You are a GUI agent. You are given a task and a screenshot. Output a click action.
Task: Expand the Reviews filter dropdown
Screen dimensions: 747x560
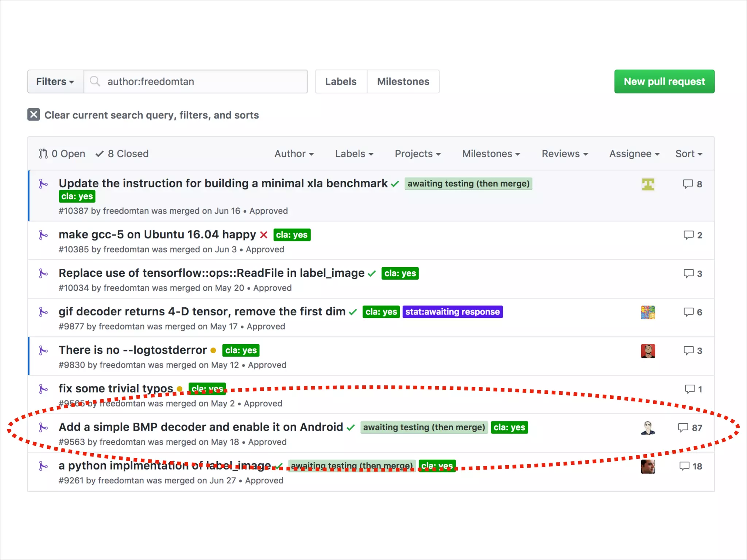point(565,153)
